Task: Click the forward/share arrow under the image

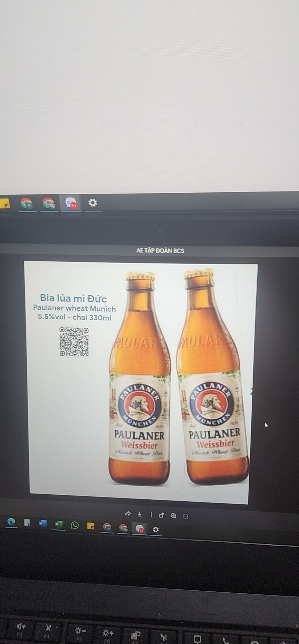Action: 128,514
